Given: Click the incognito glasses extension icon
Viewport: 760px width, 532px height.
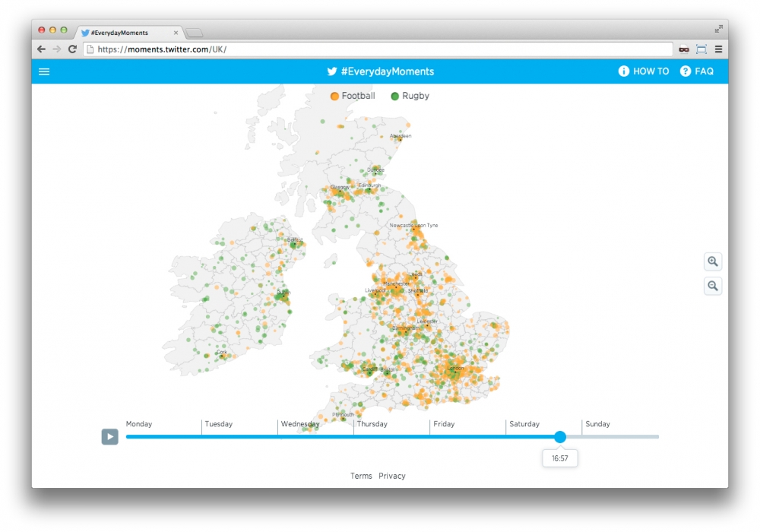Looking at the screenshot, I should [x=684, y=49].
